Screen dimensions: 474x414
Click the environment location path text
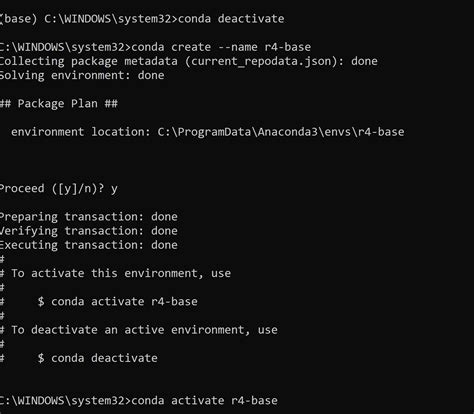tap(281, 132)
